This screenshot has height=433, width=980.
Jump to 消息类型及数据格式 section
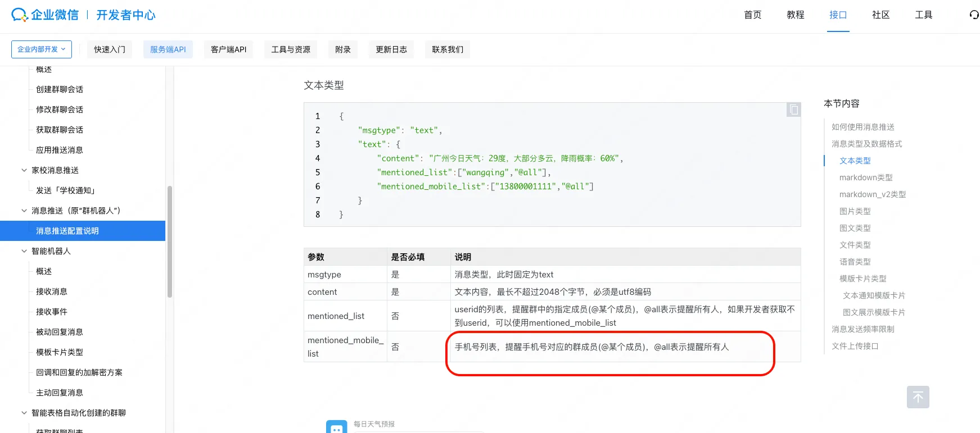tap(867, 144)
